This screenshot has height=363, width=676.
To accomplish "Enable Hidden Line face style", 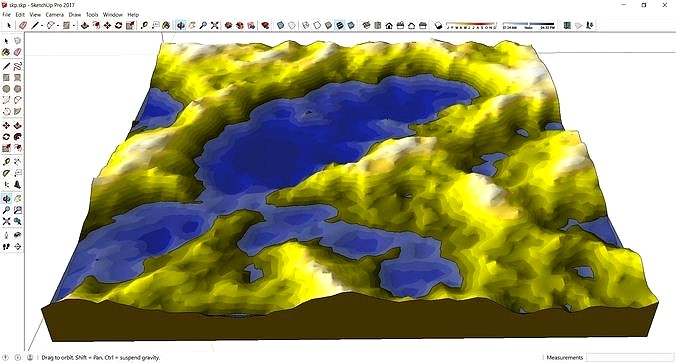I will point(317,25).
